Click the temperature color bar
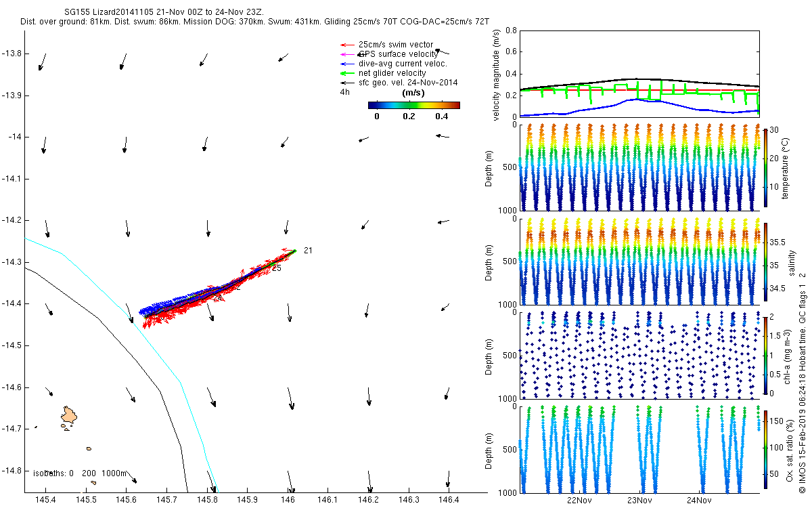Viewport: 812px width, 508px height. point(765,167)
